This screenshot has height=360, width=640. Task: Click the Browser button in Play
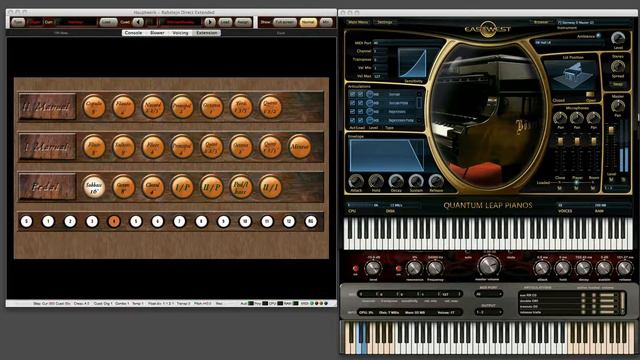point(541,22)
